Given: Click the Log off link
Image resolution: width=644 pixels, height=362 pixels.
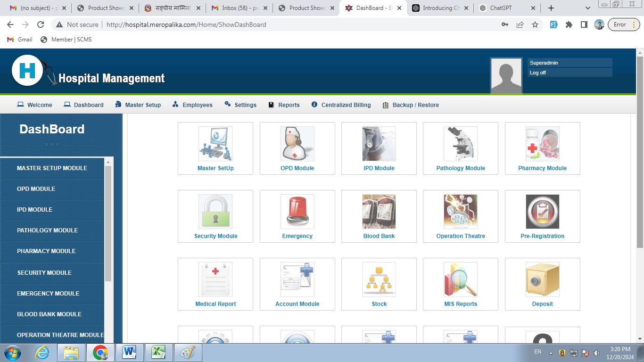Looking at the screenshot, I should pyautogui.click(x=538, y=73).
